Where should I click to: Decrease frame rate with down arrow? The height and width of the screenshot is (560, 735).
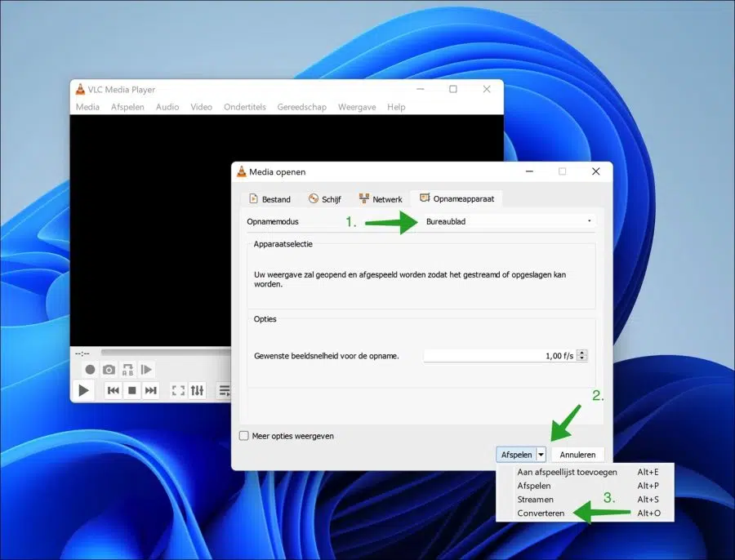click(581, 358)
